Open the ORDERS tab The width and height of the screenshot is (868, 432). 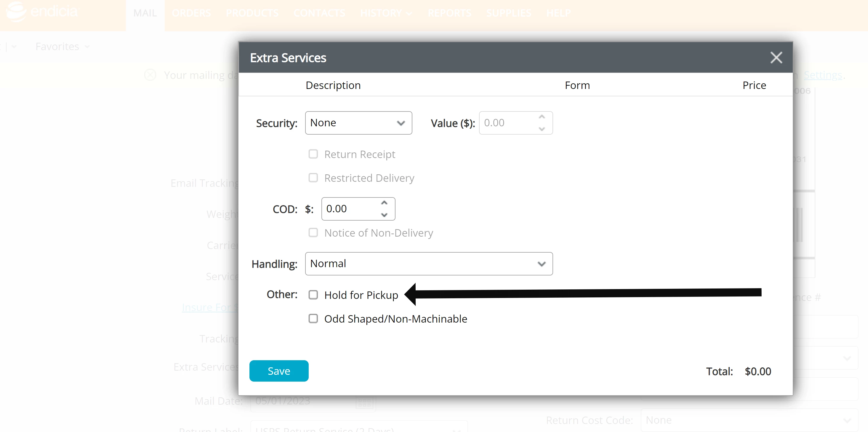(x=191, y=13)
